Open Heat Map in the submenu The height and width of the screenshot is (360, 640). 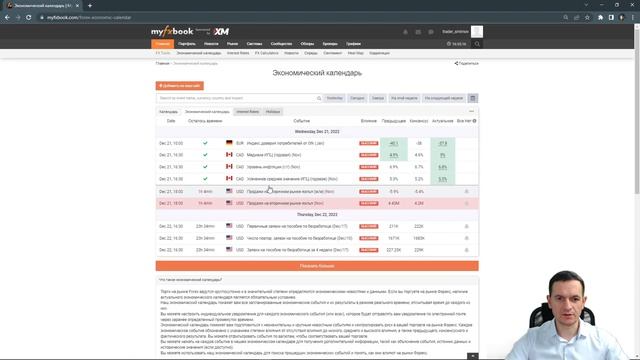click(x=356, y=53)
